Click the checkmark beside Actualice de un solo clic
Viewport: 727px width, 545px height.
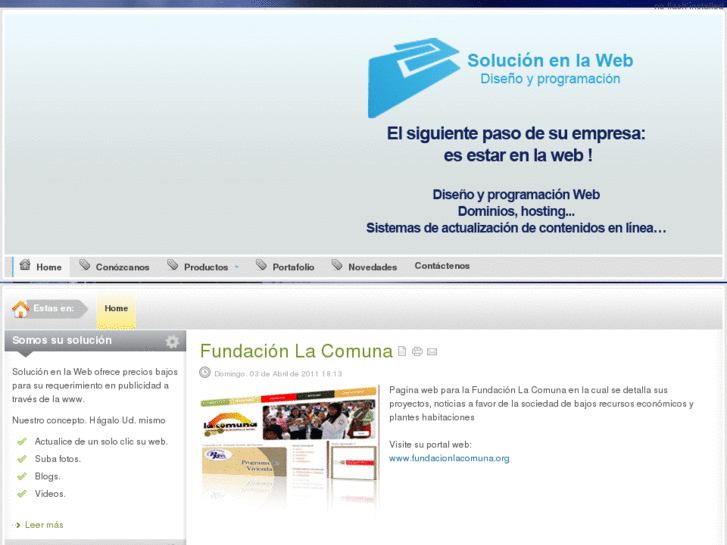click(22, 442)
